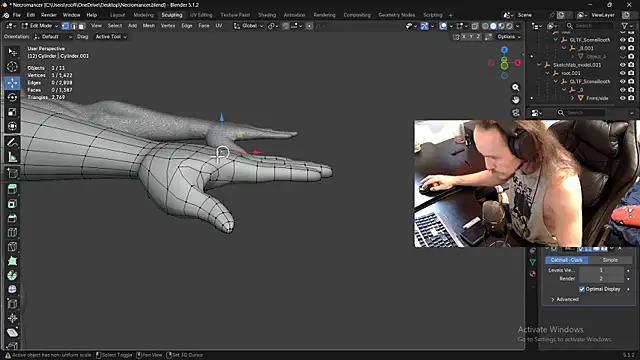Select the Loop Cut tool

tap(12, 232)
